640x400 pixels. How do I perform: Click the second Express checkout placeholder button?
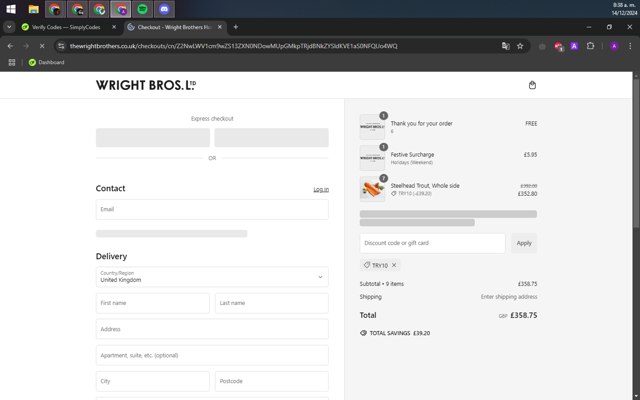271,138
